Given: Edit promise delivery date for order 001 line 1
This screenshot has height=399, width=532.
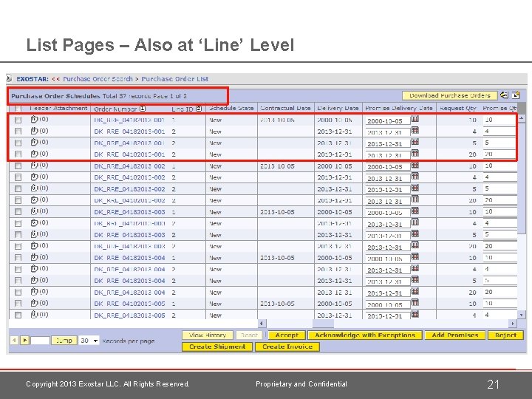Looking at the screenshot, I should point(387,120).
